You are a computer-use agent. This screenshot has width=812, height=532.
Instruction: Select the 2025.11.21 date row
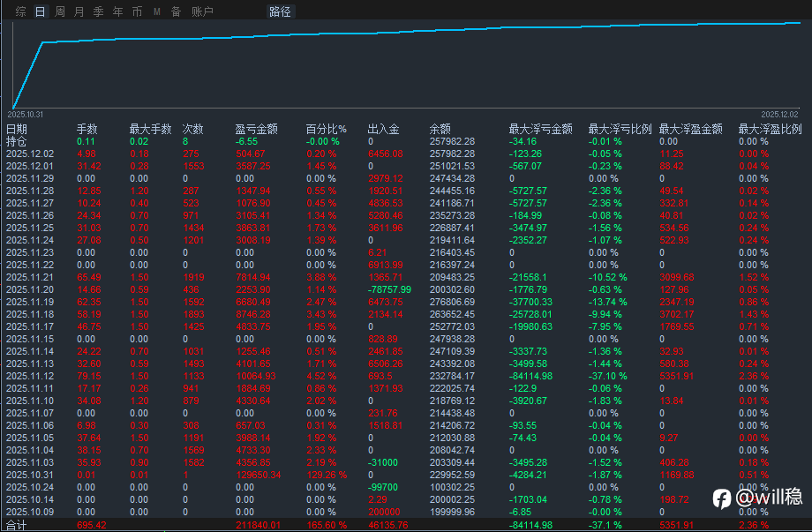(x=30, y=277)
